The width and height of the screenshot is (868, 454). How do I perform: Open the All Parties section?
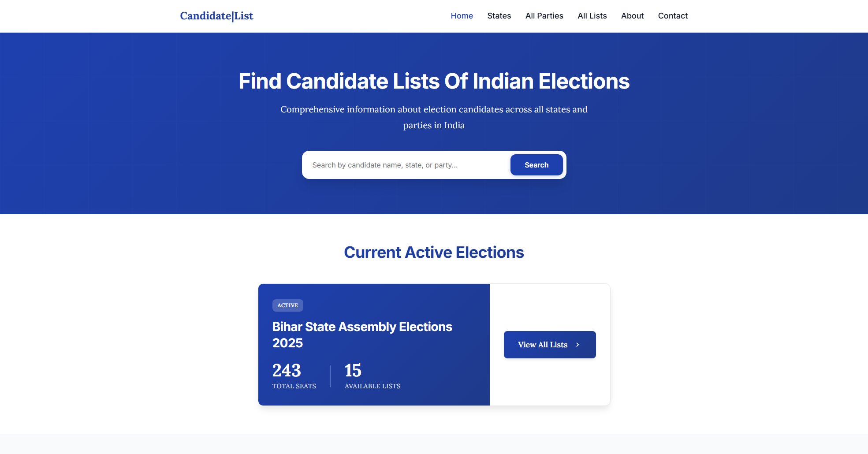tap(544, 16)
